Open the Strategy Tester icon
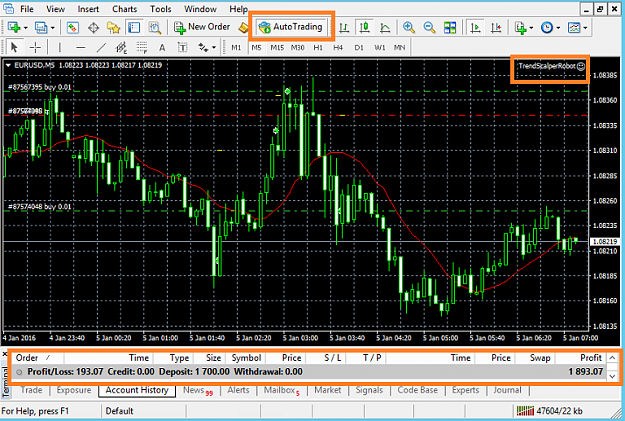The height and width of the screenshot is (421, 625). pos(155,28)
